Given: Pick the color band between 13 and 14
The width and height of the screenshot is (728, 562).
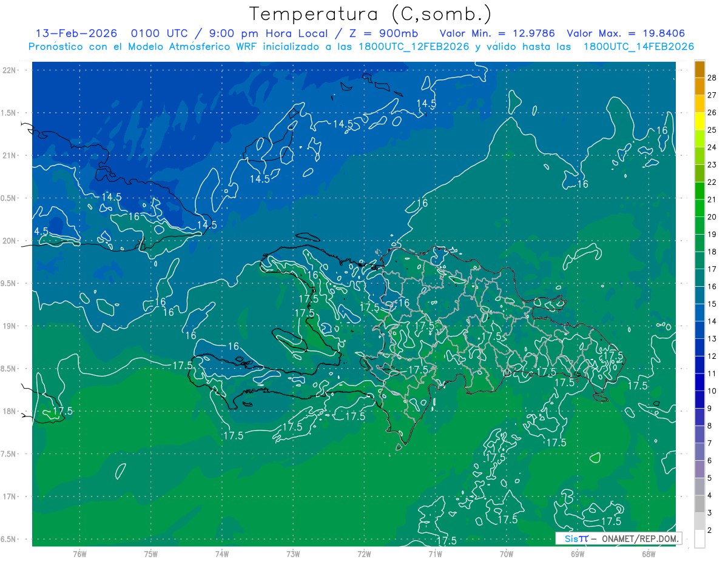Looking at the screenshot, I should click(x=699, y=330).
